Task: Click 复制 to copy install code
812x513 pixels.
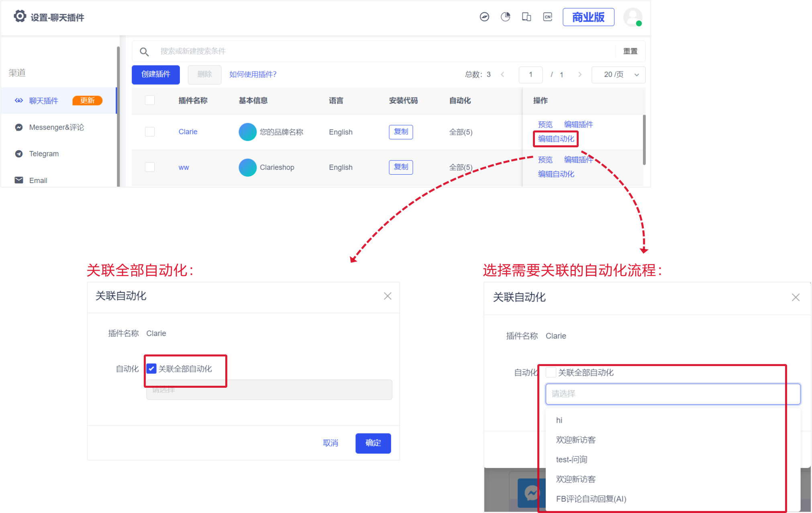Action: point(401,131)
